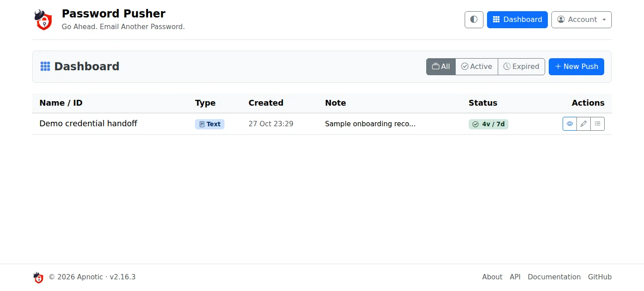This screenshot has height=291, width=644.
Task: Click the Password Pusher title text
Action: click(114, 13)
